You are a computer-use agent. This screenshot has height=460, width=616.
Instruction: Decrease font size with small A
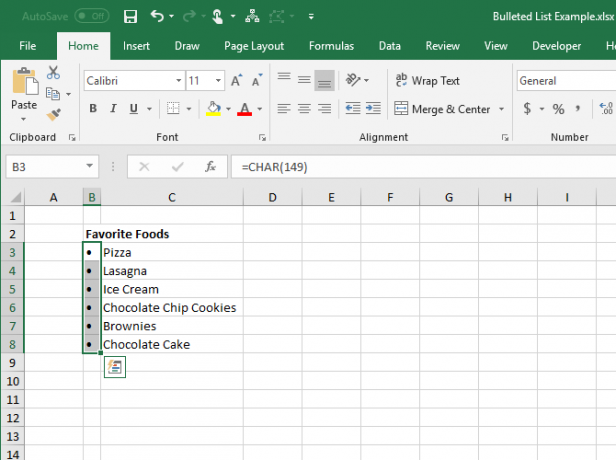tap(257, 81)
